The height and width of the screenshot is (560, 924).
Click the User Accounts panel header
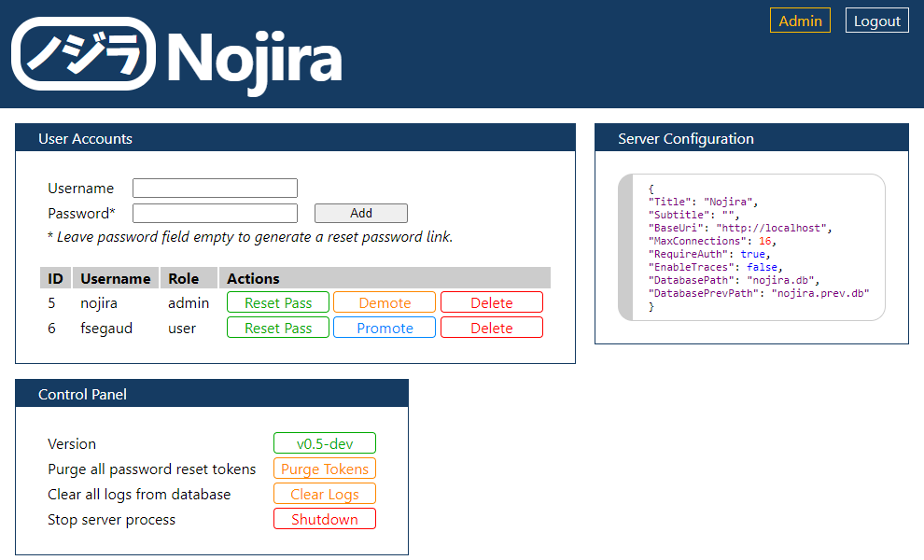(x=295, y=138)
